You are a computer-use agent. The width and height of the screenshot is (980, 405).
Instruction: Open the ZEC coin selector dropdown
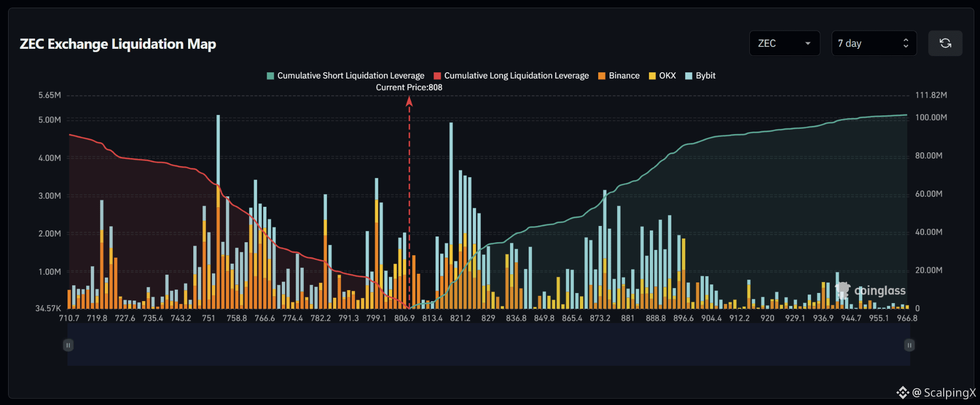[784, 44]
